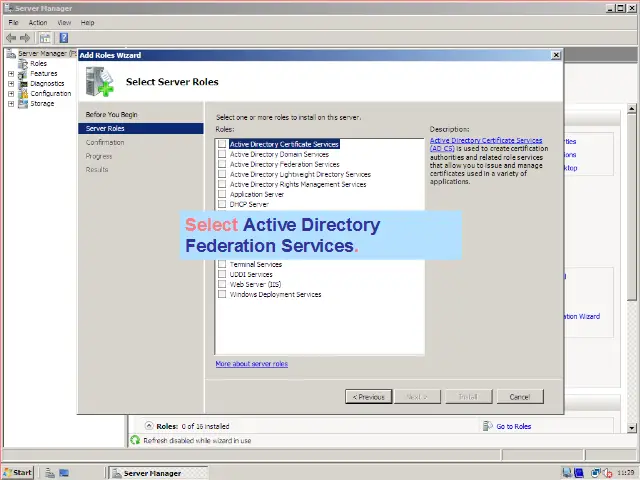Click the Forward arrow in Server Manager toolbar
The width and height of the screenshot is (640, 480).
(x=25, y=38)
